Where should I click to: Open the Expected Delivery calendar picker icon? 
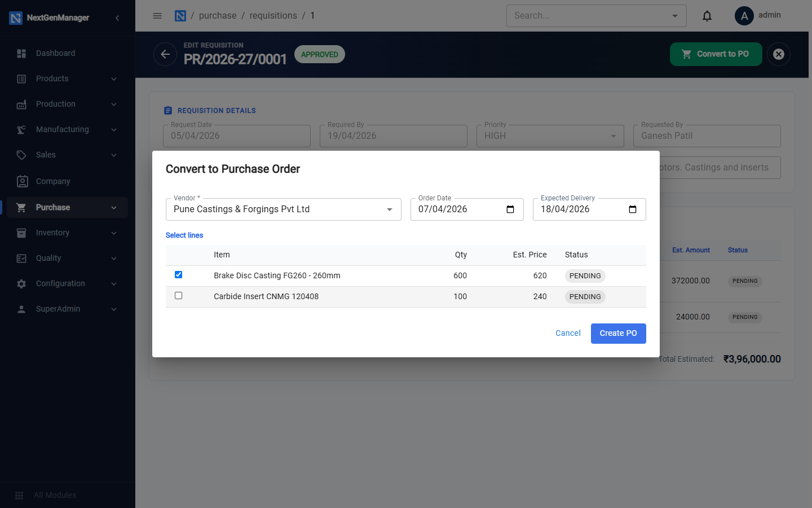pyautogui.click(x=633, y=209)
